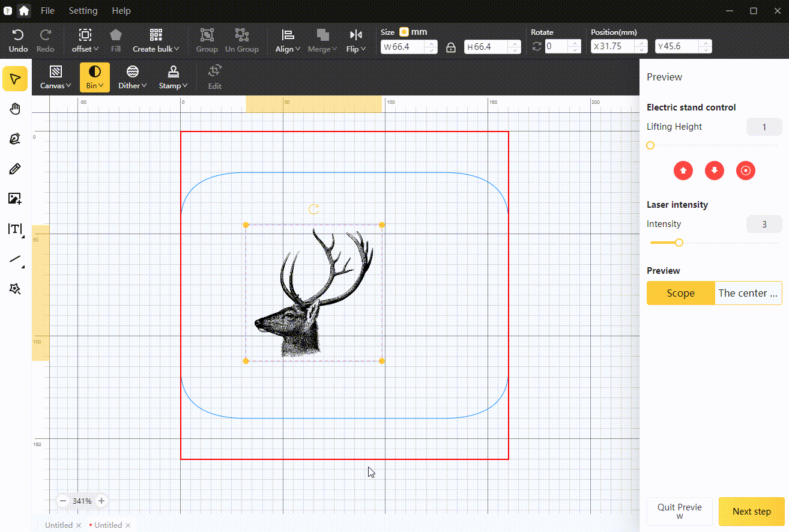Click the Fill pentagon icon
Image resolution: width=789 pixels, height=532 pixels.
(116, 35)
